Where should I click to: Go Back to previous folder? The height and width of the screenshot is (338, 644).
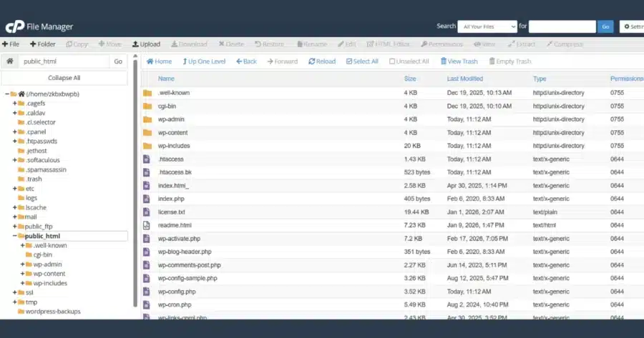(246, 61)
